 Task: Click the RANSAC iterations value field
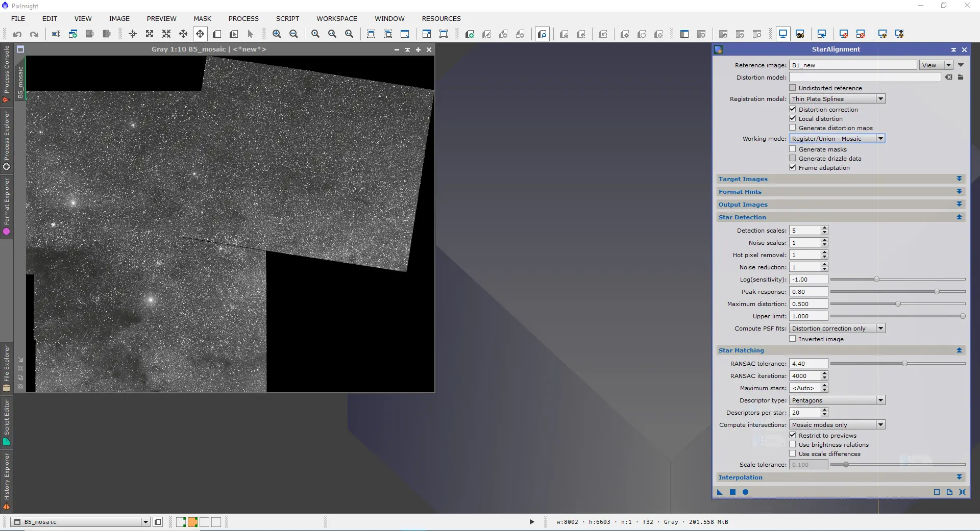coord(805,376)
